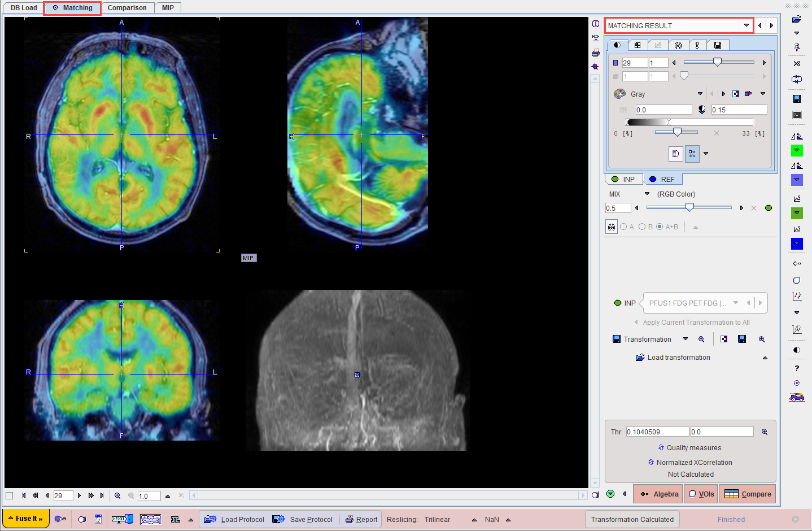
Task: Open the save tab disk icon in controls
Action: (x=718, y=45)
